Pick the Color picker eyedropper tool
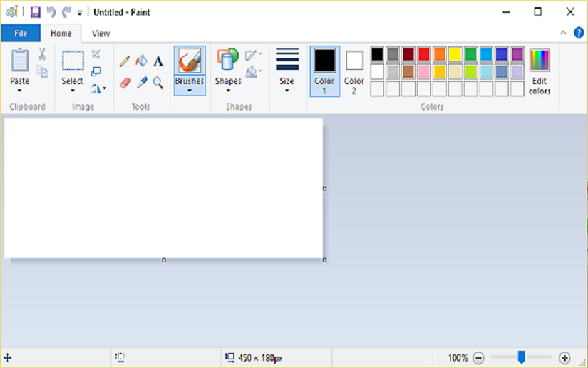 point(141,83)
